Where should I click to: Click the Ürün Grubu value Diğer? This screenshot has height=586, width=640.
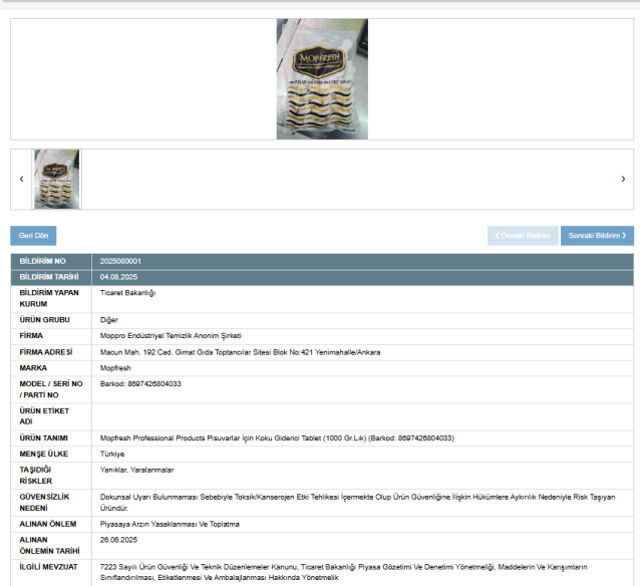[110, 319]
